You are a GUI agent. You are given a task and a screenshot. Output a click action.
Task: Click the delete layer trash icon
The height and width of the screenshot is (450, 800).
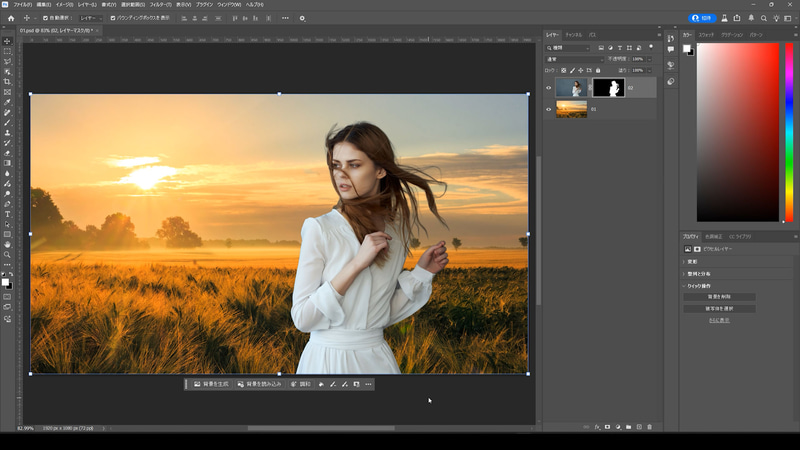point(649,427)
